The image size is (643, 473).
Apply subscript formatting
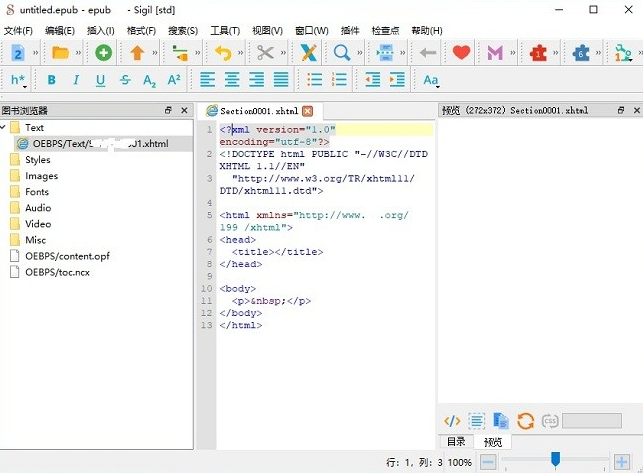click(150, 80)
